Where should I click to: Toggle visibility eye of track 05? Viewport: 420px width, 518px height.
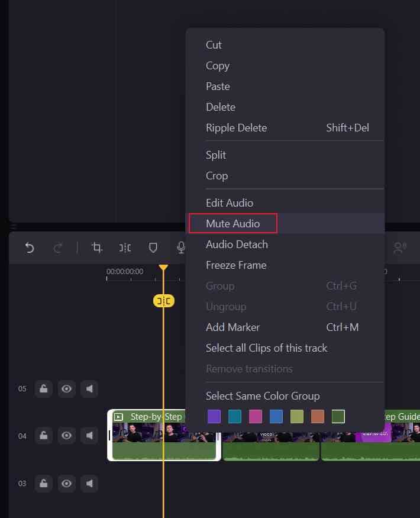tap(66, 388)
